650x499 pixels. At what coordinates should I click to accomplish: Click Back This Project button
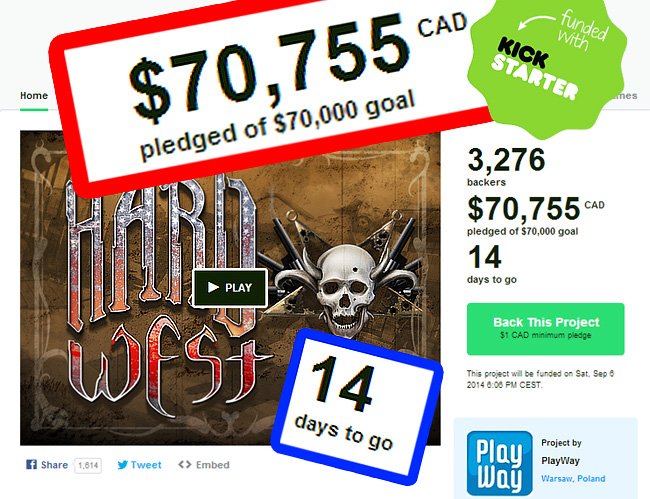tap(546, 329)
